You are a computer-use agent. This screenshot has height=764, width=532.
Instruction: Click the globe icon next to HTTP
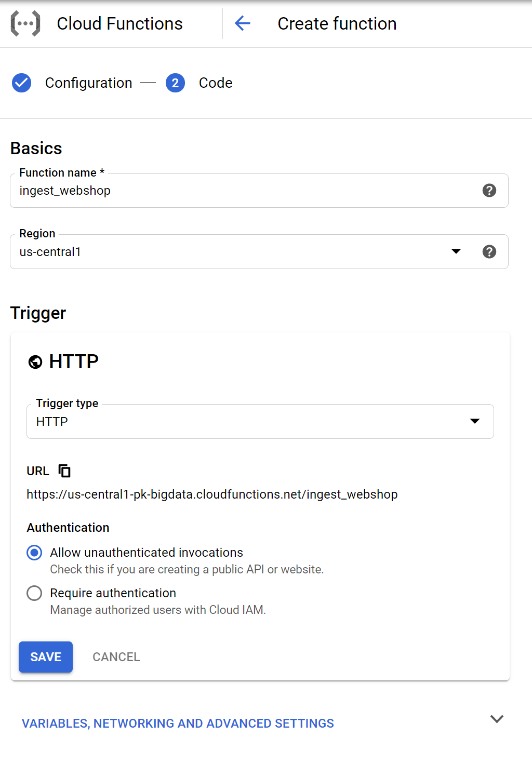click(35, 362)
